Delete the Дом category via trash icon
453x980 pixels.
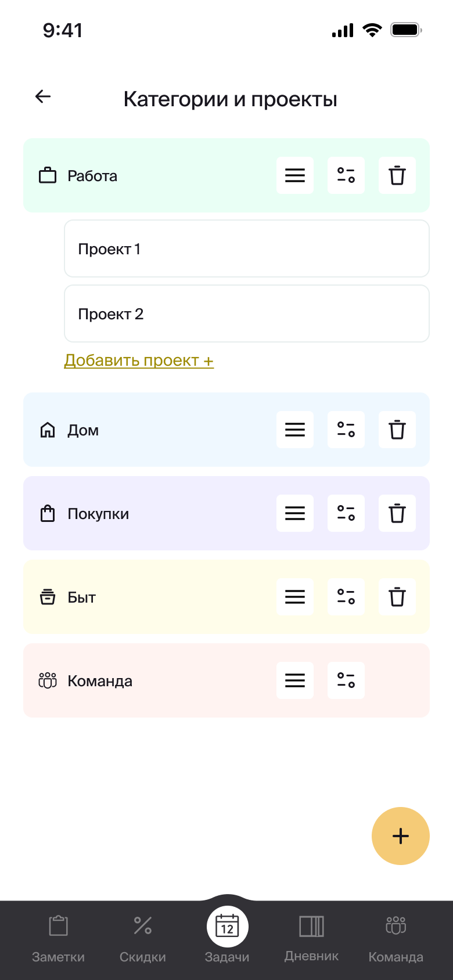[397, 430]
